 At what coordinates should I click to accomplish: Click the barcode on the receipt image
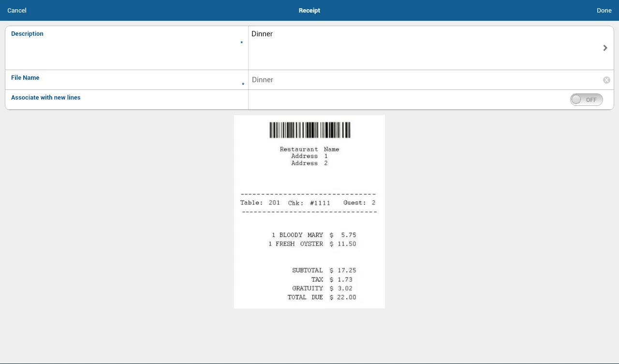click(309, 130)
